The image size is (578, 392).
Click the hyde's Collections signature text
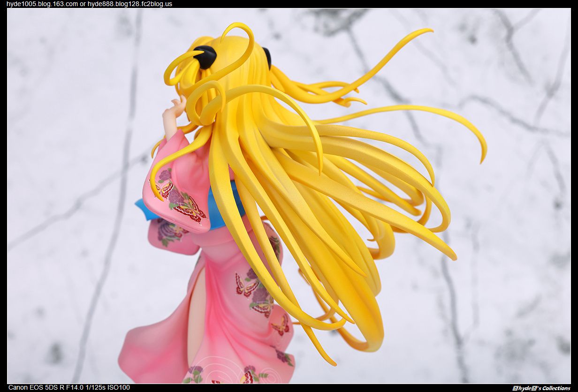(x=541, y=388)
